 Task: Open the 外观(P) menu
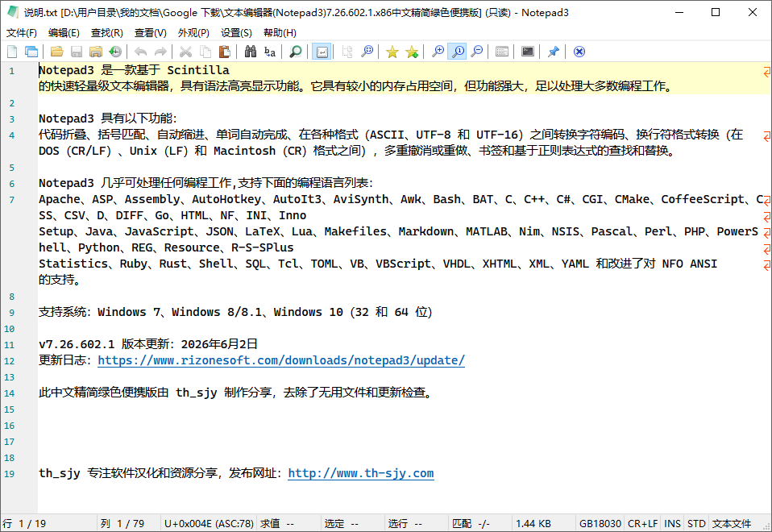pos(193,32)
